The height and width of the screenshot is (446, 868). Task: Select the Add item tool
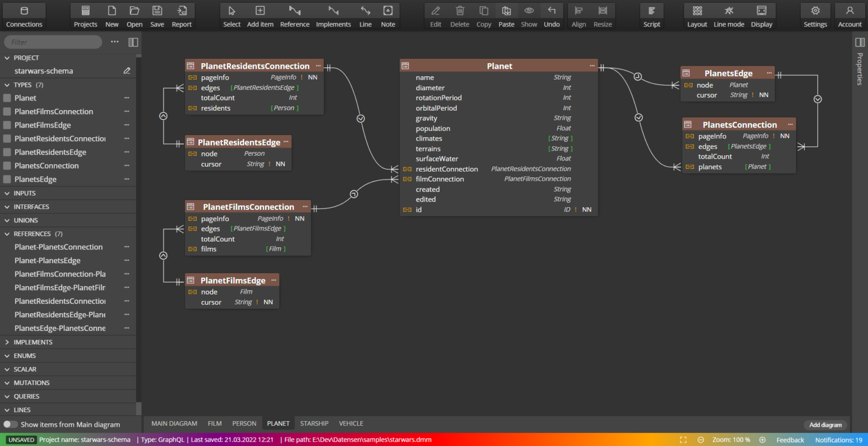coord(260,15)
